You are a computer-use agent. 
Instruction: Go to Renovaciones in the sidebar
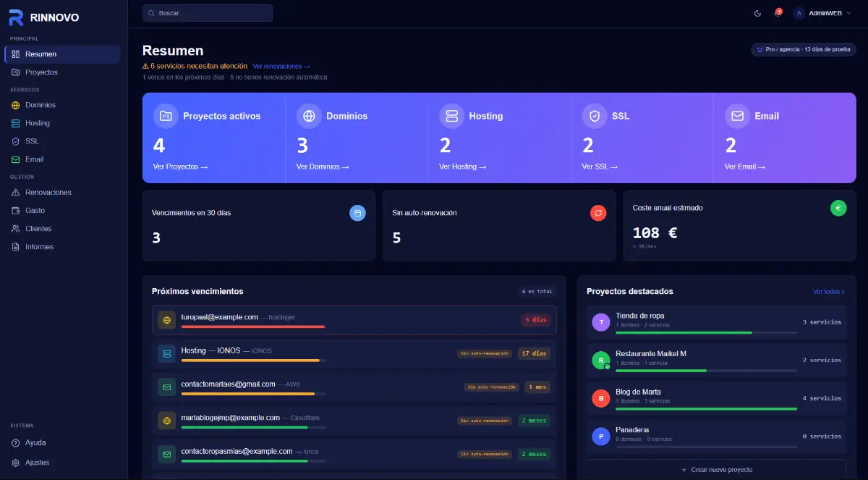62,193
